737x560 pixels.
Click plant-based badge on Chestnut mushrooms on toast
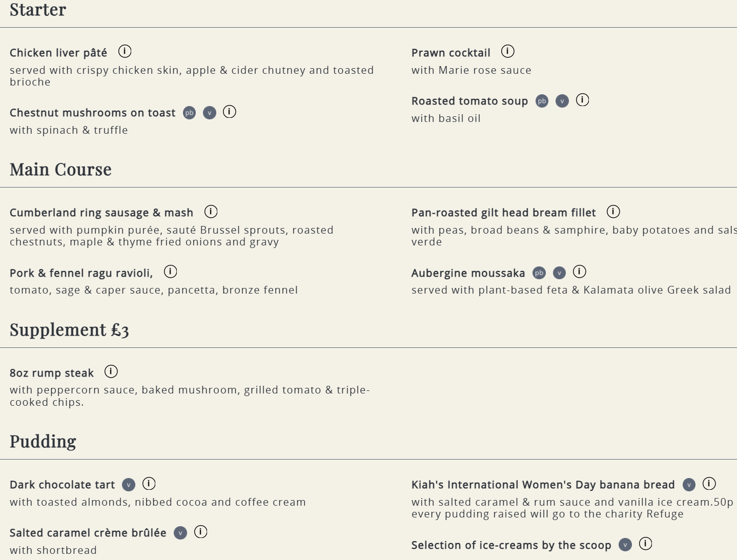[189, 113]
